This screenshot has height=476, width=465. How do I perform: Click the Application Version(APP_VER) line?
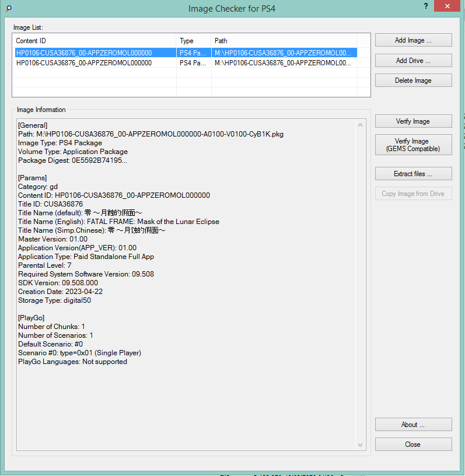click(78, 248)
